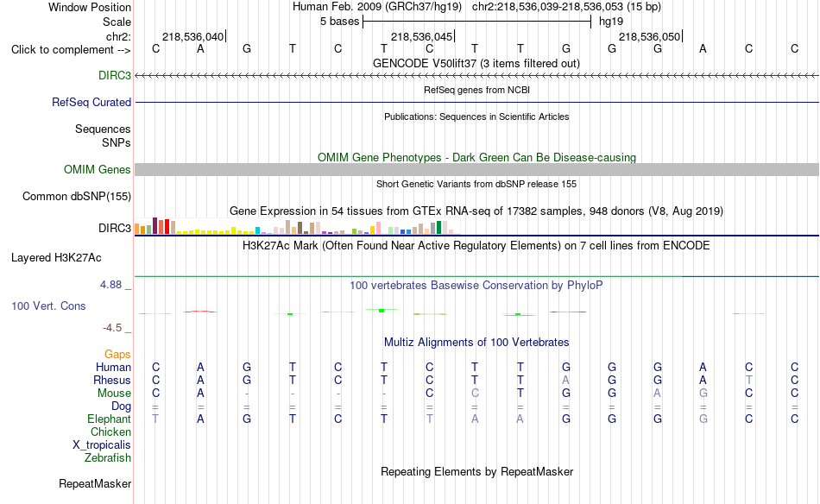Click the 218,536,040 position label
Screen dimensions: 820x504
click(193, 36)
